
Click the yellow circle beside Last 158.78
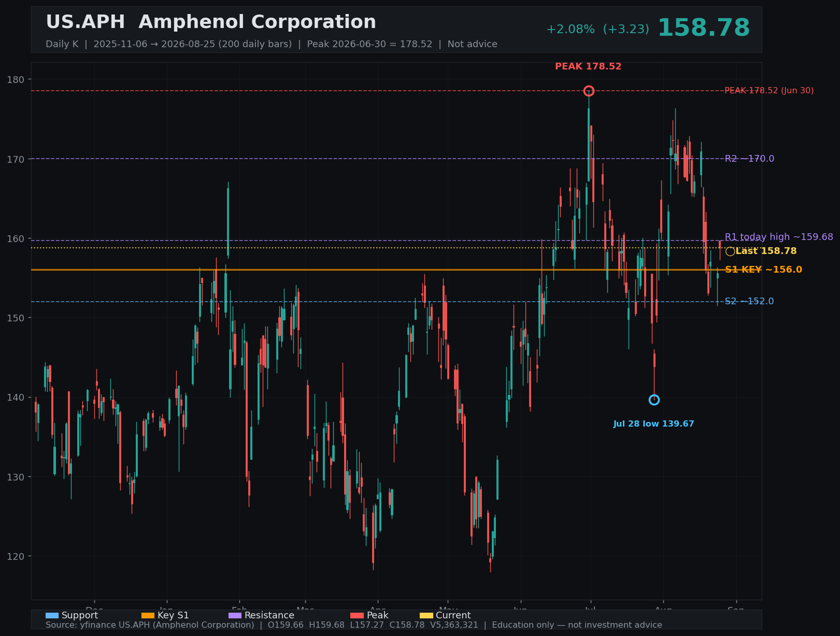[x=730, y=251]
